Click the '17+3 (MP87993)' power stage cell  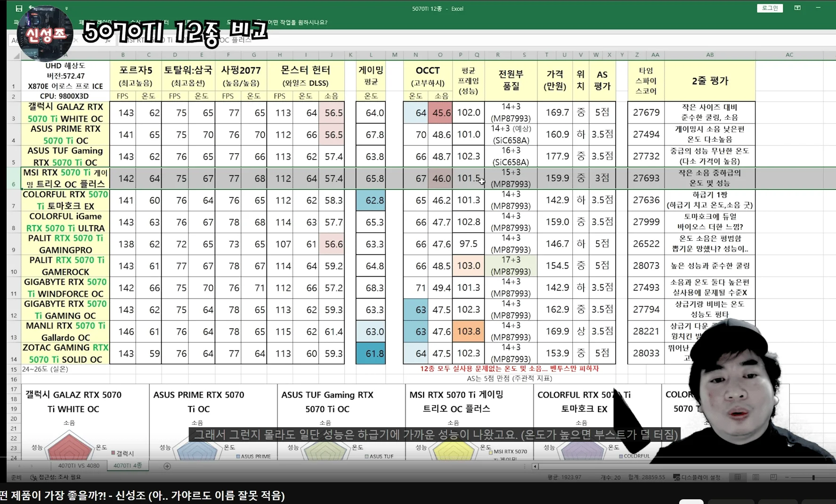(511, 266)
